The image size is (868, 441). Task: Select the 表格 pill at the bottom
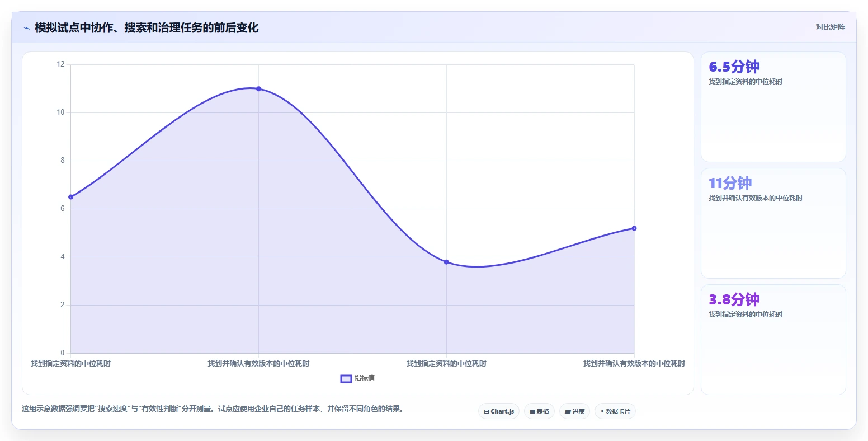click(539, 411)
